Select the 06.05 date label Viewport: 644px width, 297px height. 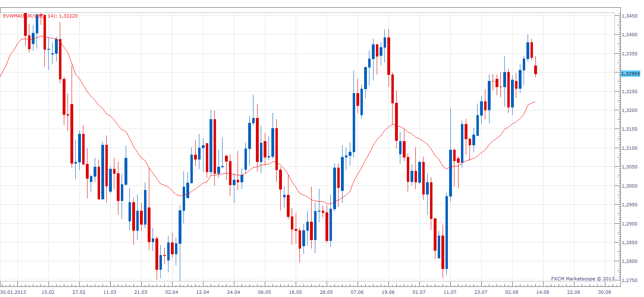point(264,292)
